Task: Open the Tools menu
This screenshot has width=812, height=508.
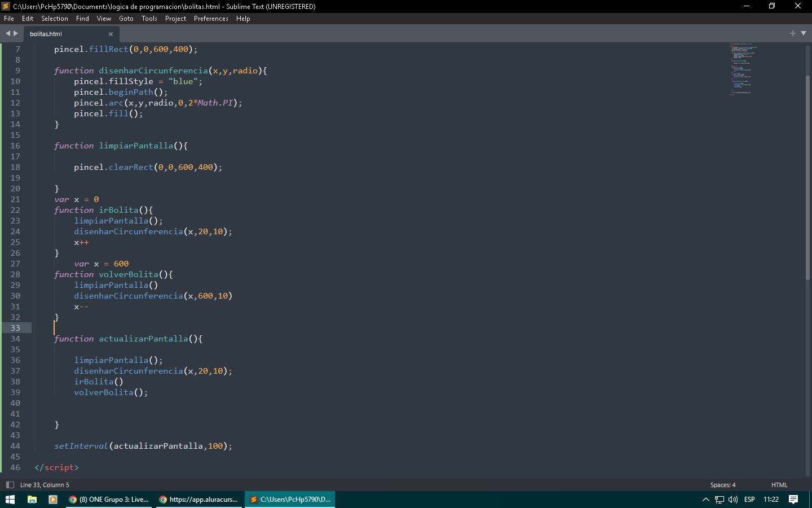Action: [x=149, y=19]
